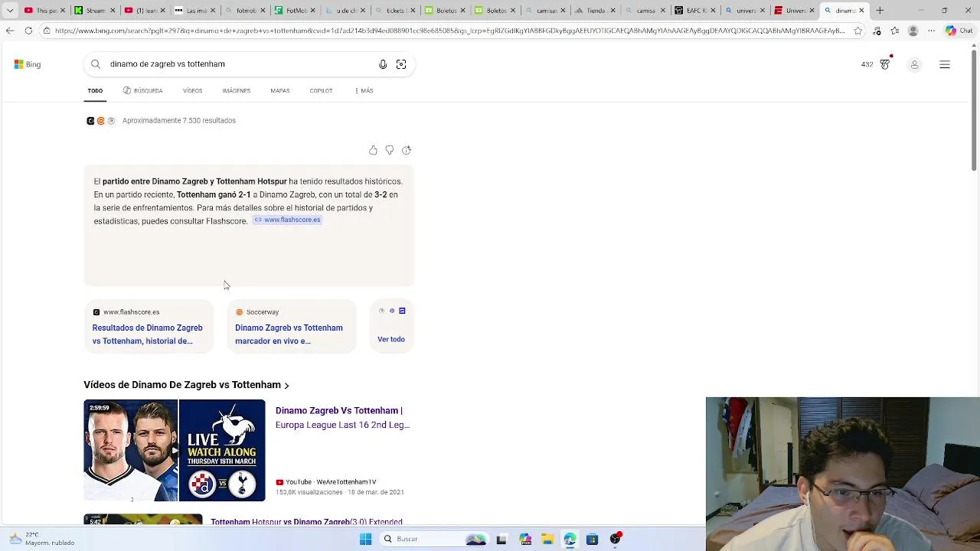Open Soccerway Dinamo Zagreb vs Tottenham card
The height and width of the screenshot is (551, 980).
point(291,326)
